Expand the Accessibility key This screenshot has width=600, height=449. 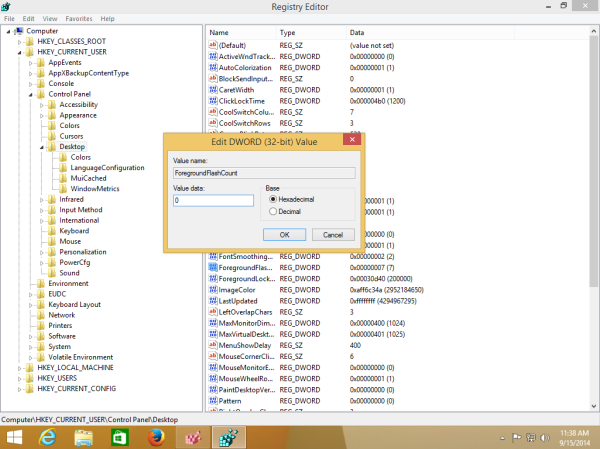click(42, 105)
